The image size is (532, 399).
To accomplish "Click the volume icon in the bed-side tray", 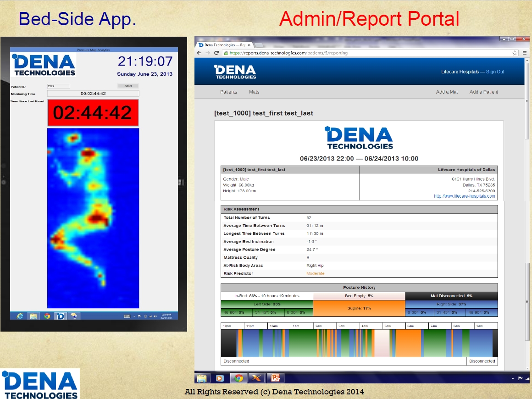I will [x=155, y=316].
